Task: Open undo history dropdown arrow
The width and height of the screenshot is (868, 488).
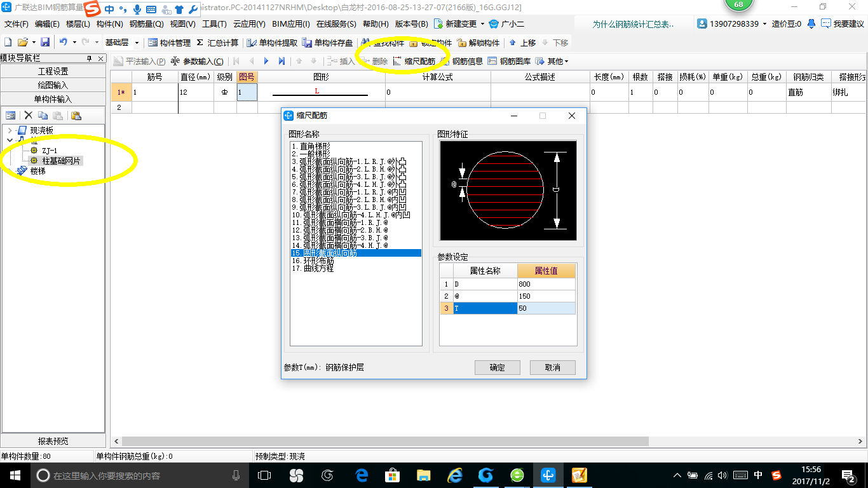Action: coord(74,43)
